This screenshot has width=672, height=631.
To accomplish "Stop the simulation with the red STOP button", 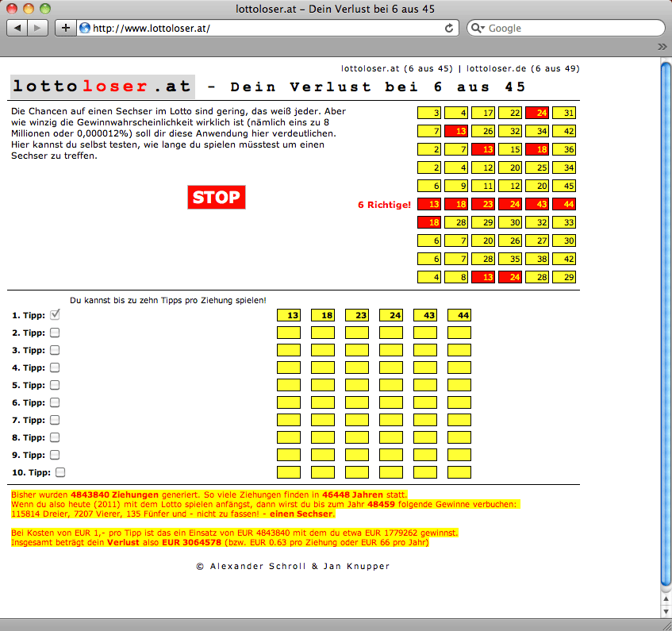I will [217, 197].
